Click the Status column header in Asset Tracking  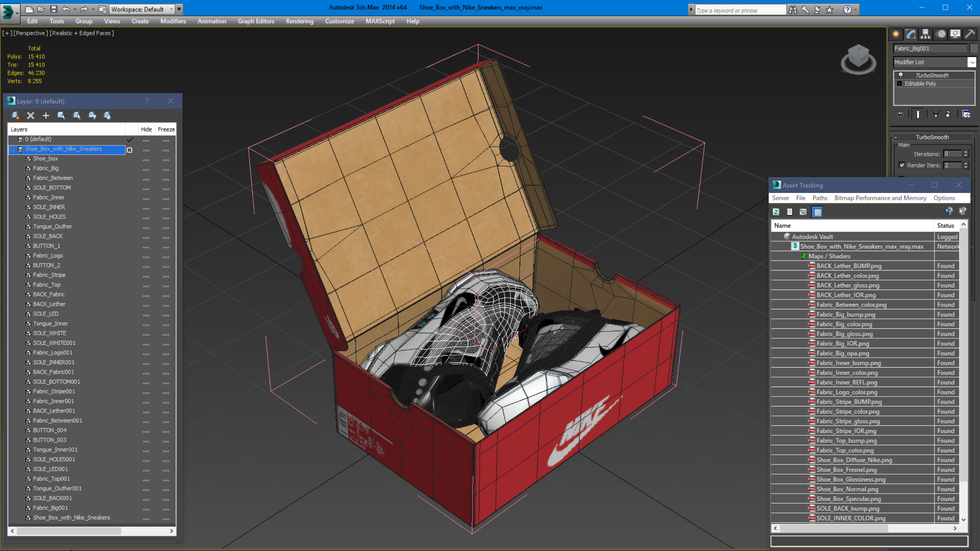pyautogui.click(x=947, y=225)
